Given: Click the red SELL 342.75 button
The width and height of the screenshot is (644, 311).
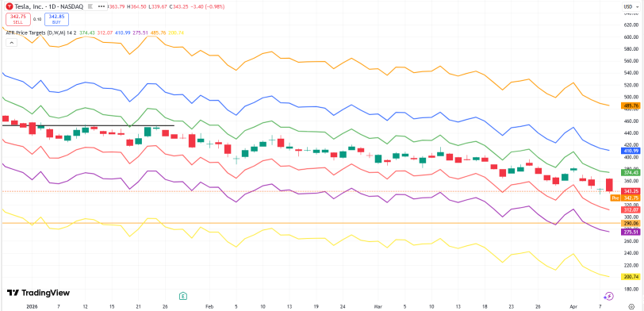Looking at the screenshot, I should [17, 19].
